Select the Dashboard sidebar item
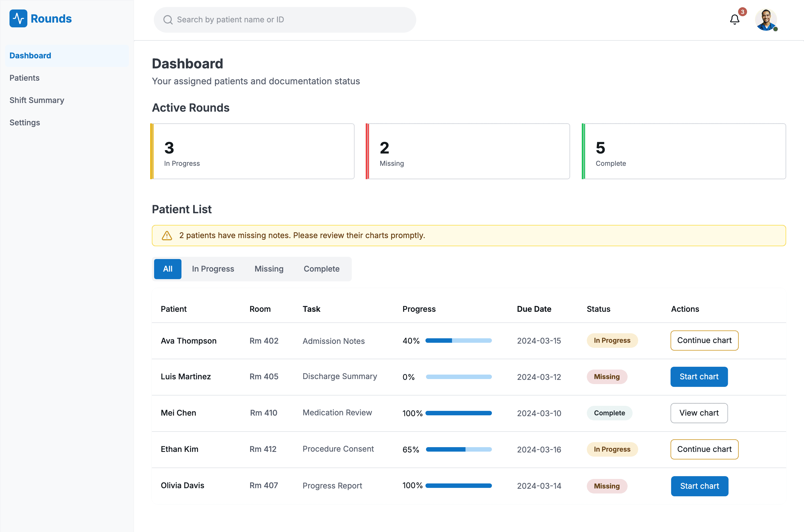The image size is (804, 532). pos(30,56)
